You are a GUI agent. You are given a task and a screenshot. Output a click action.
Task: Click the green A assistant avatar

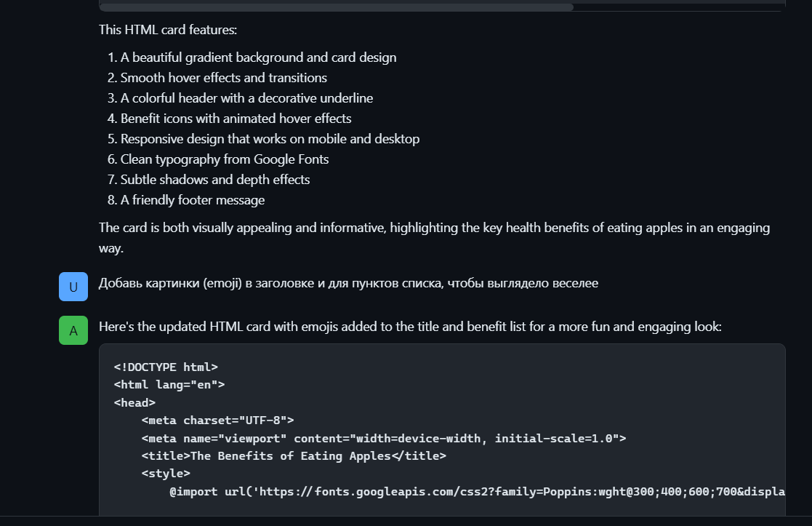(73, 330)
